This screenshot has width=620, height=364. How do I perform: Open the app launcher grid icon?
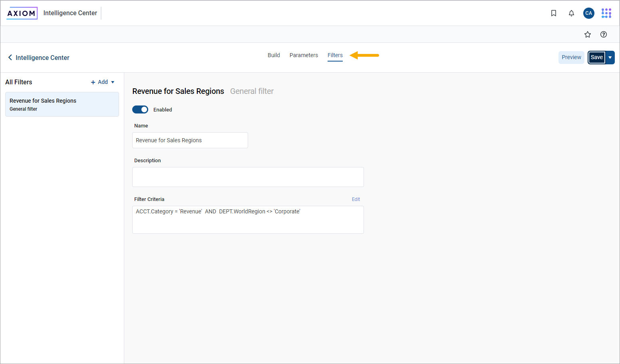[x=606, y=13]
